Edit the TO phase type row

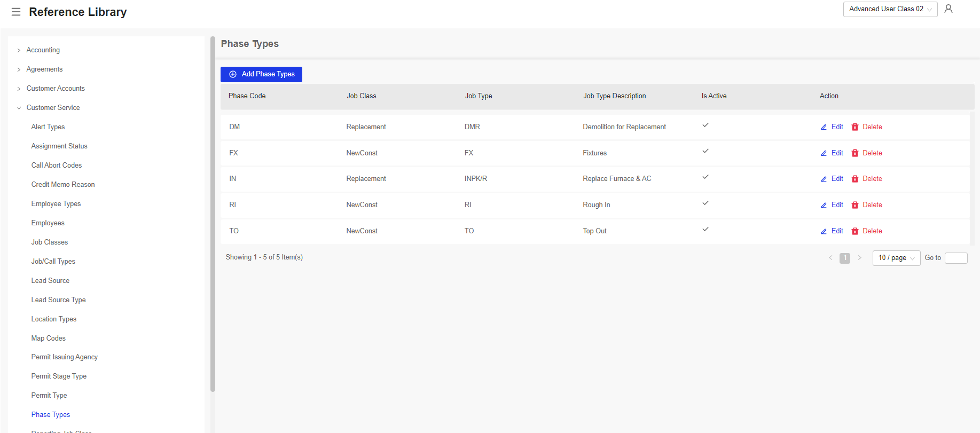(x=832, y=231)
